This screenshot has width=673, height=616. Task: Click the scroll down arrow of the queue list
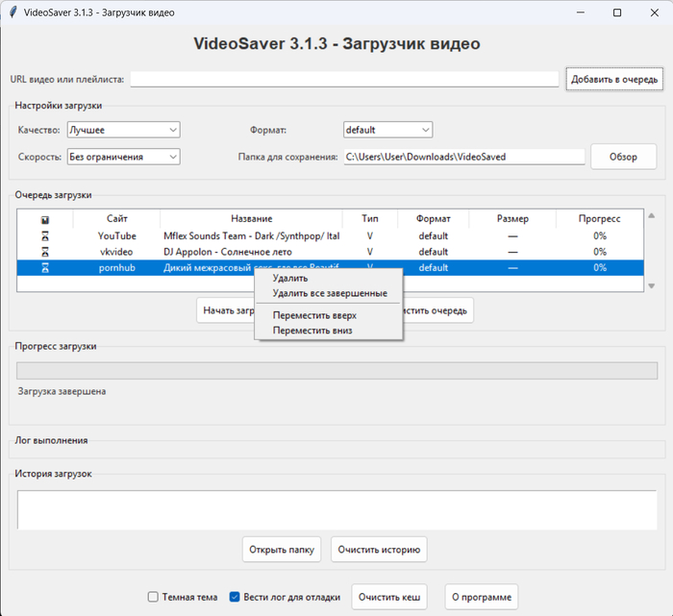click(652, 285)
